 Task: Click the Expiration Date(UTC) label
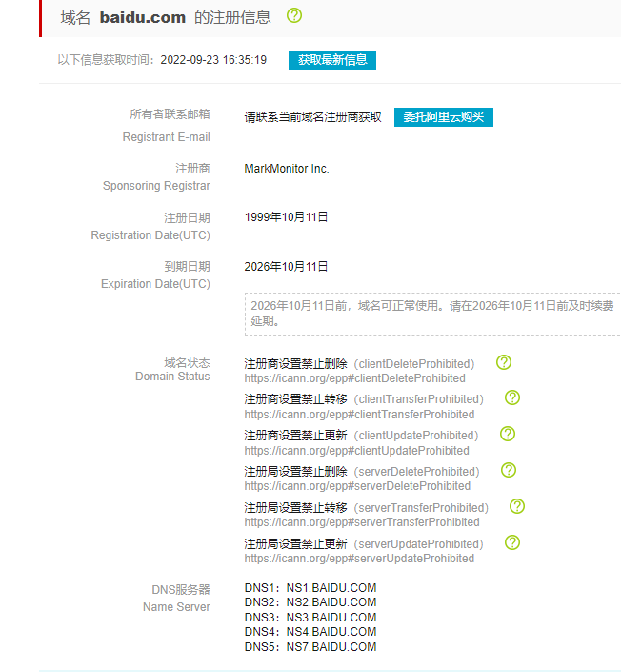coord(155,284)
